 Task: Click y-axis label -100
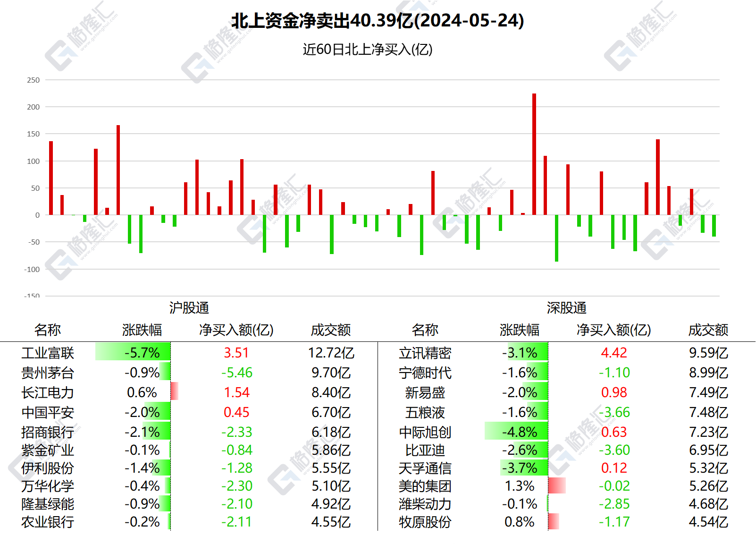[x=32, y=269]
